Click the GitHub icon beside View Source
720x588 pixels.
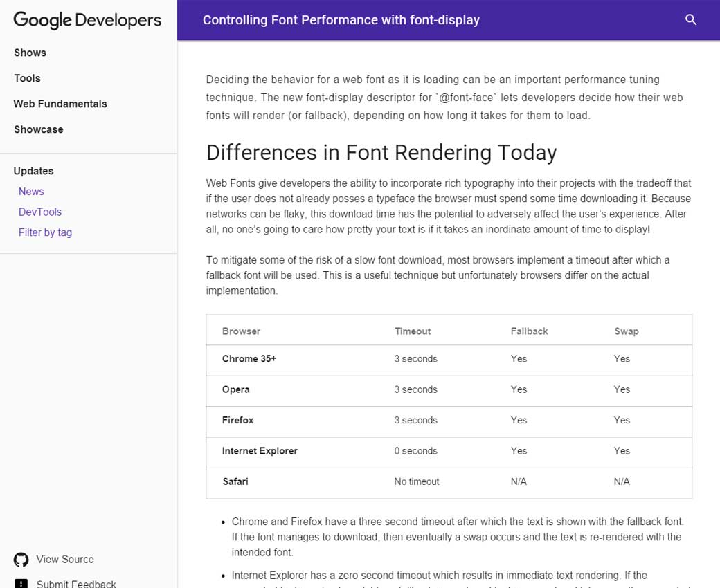21,560
